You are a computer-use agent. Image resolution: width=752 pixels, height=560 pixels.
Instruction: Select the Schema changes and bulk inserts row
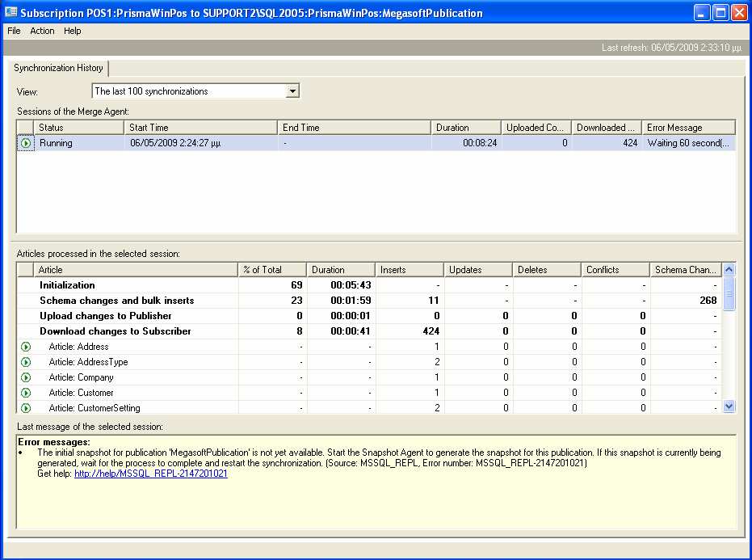(369, 301)
